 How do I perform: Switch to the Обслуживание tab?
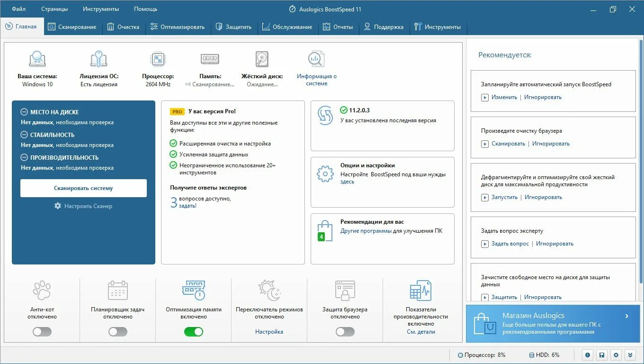[x=287, y=27]
